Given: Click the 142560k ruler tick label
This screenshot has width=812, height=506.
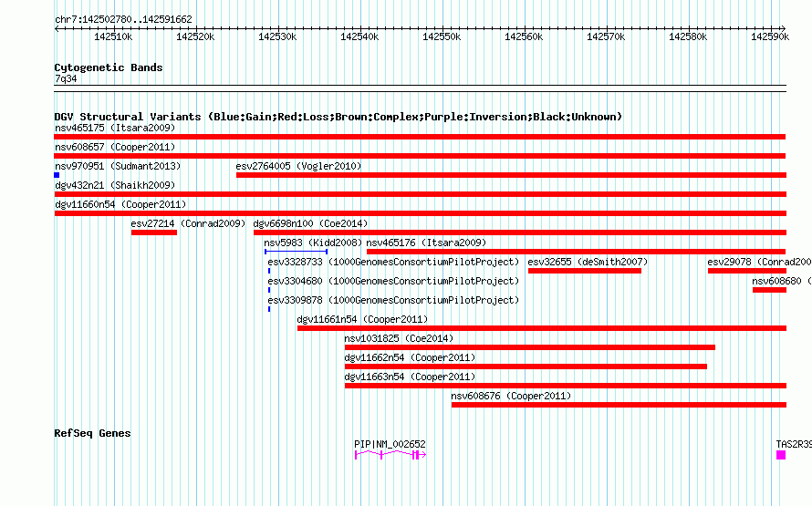Looking at the screenshot, I should click(524, 36).
